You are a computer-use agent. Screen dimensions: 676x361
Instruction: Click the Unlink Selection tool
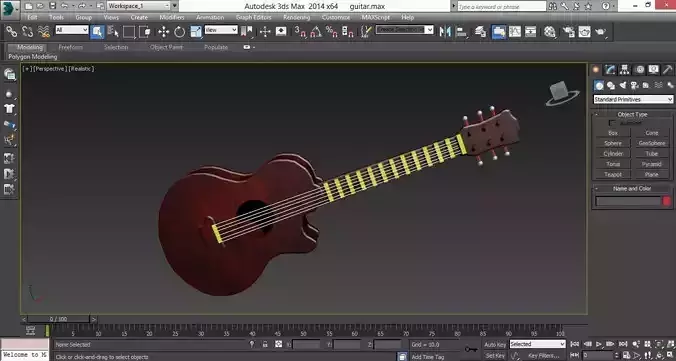(x=27, y=31)
